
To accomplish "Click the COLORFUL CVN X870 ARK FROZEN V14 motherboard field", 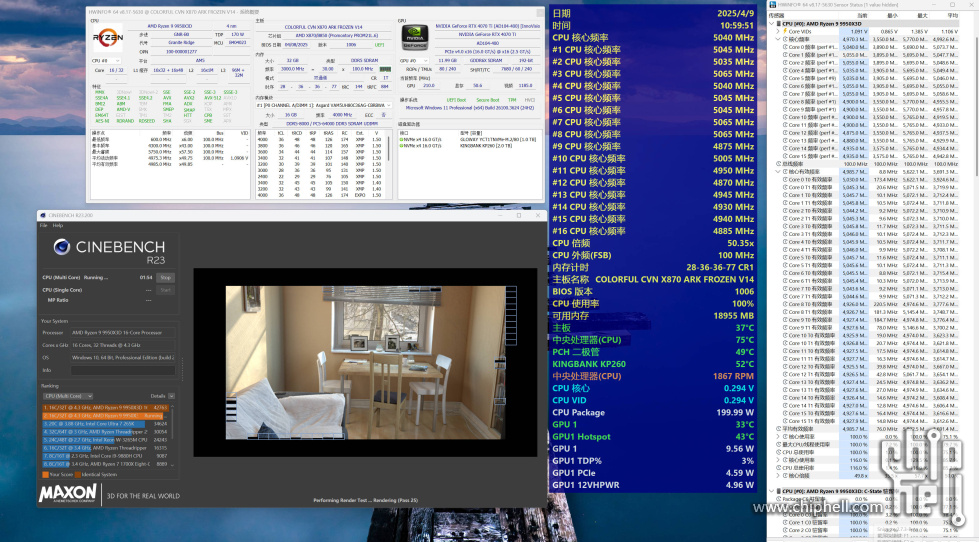I will pos(323,27).
